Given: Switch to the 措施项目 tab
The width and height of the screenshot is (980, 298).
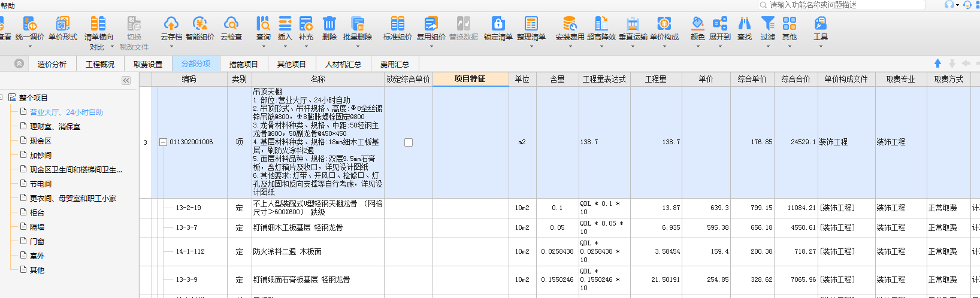Looking at the screenshot, I should 244,64.
